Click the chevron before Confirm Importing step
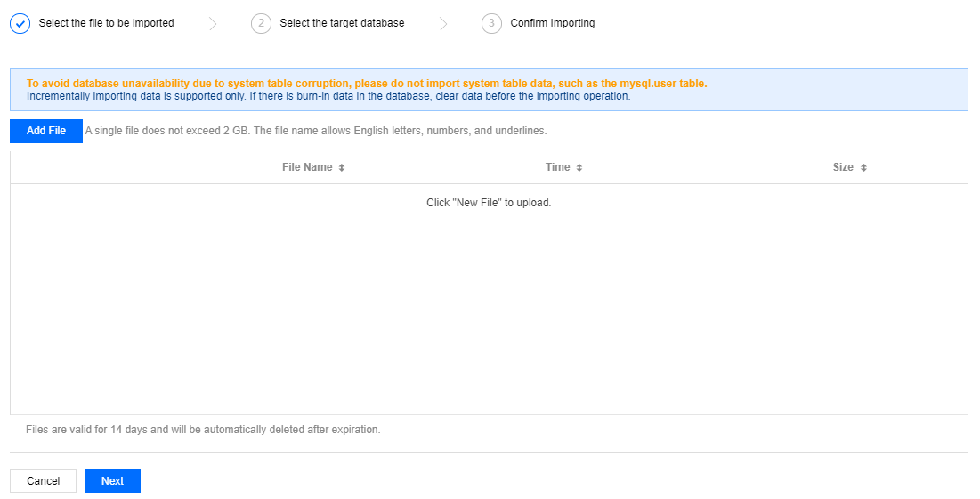The height and width of the screenshot is (499, 980). 443,24
